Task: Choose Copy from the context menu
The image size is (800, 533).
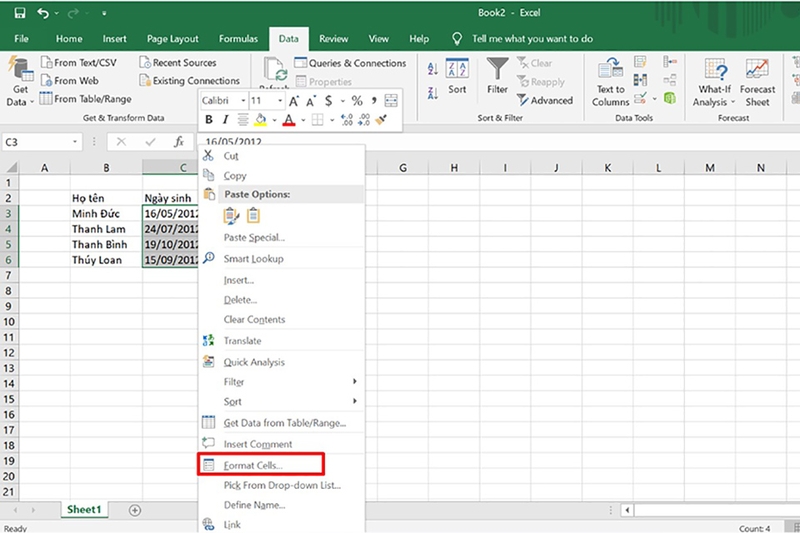Action: [x=282, y=175]
